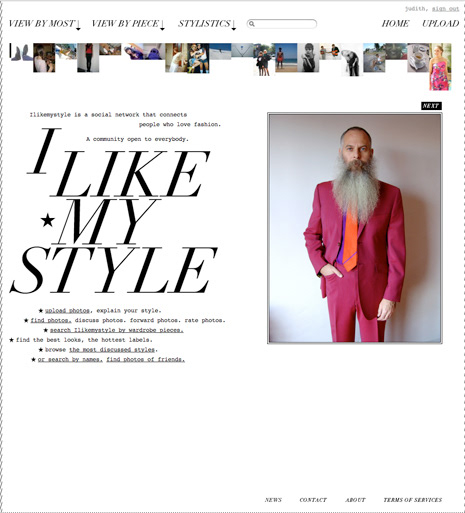Click the sign out link
Screen dimensions: 465x513
[x=446, y=9]
